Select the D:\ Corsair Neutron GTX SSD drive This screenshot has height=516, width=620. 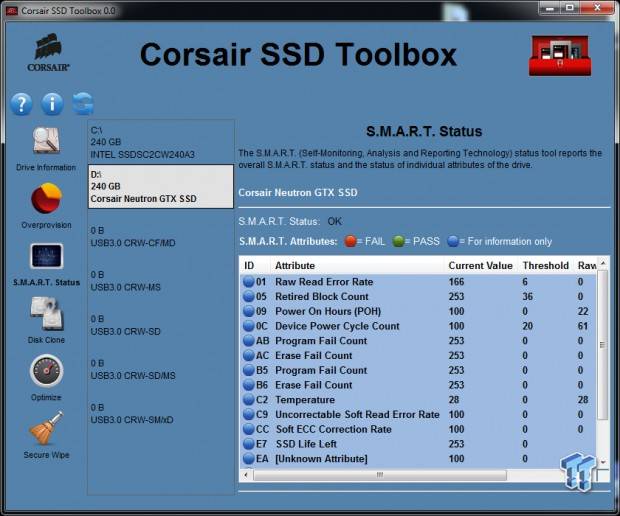tap(161, 187)
